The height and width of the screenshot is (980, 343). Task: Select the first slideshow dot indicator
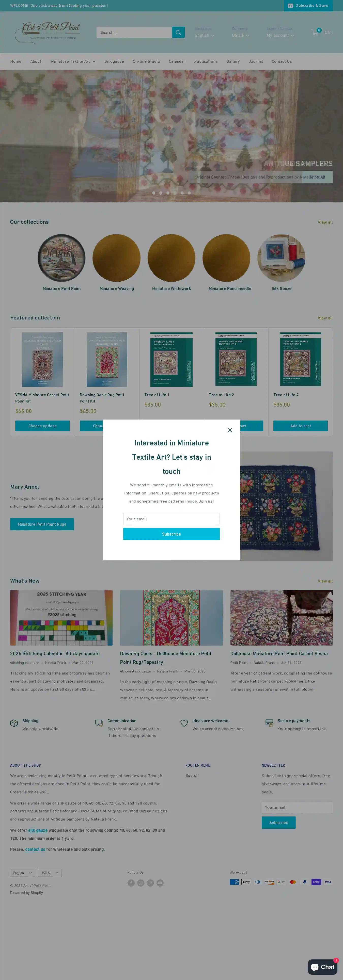click(154, 193)
